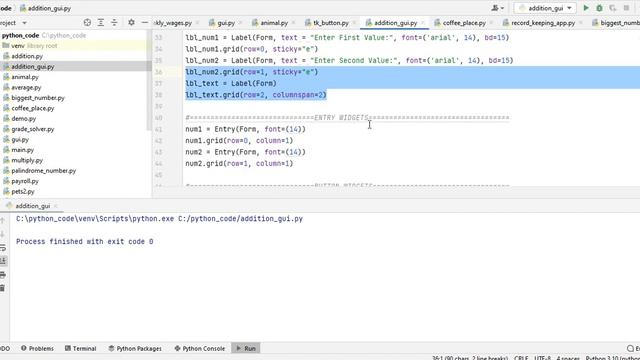Click CRLF line separator in status bar
Screen dimensions: 640x360
(521, 358)
